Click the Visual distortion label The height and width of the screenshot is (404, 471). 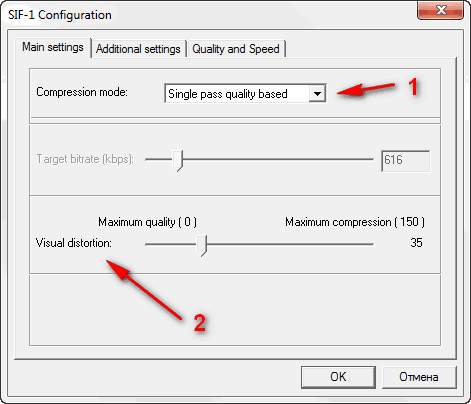74,243
